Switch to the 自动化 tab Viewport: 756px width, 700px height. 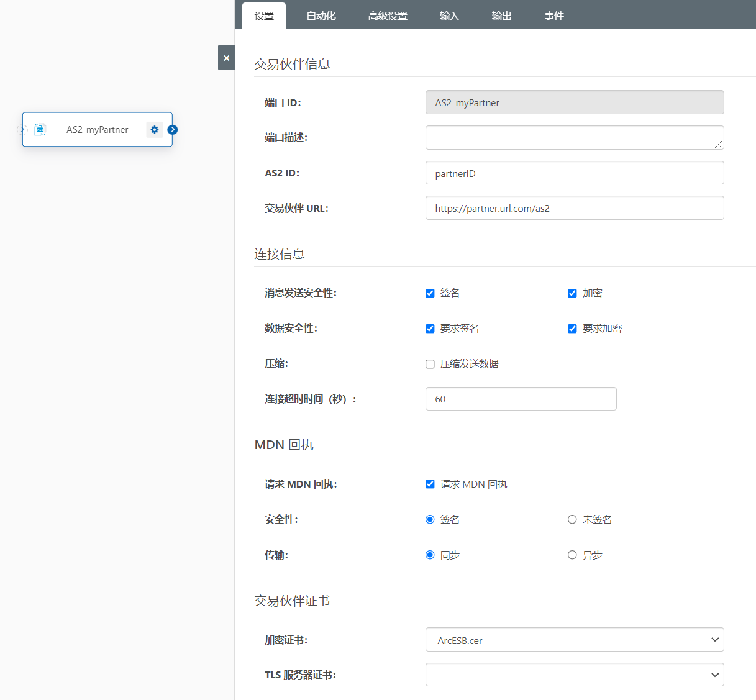pyautogui.click(x=321, y=16)
